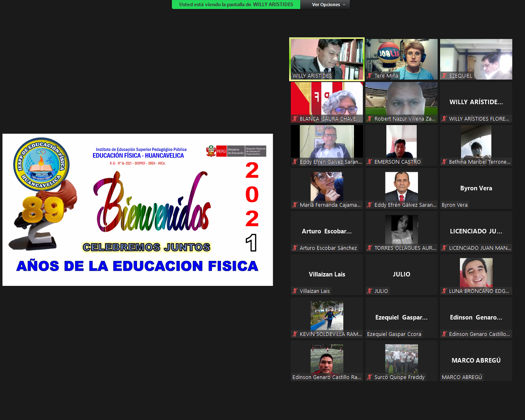Select the MARCO ABREGÚ participant tile

pyautogui.click(x=476, y=361)
